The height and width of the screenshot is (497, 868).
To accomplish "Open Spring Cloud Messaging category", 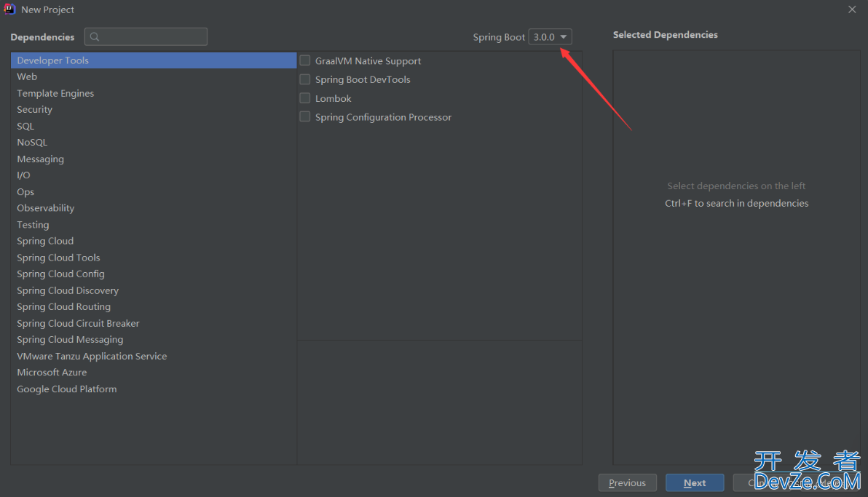I will [x=154, y=339].
